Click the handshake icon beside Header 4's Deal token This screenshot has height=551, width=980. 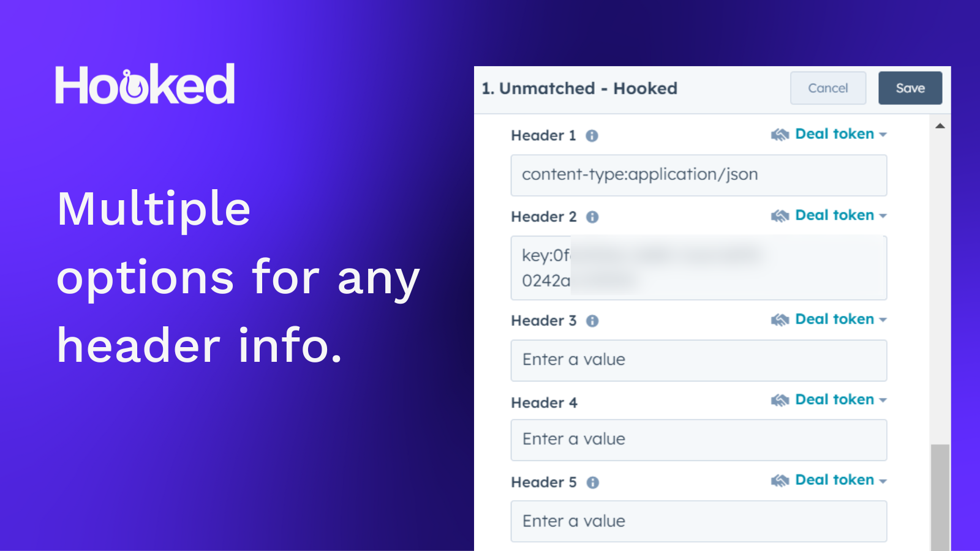779,399
